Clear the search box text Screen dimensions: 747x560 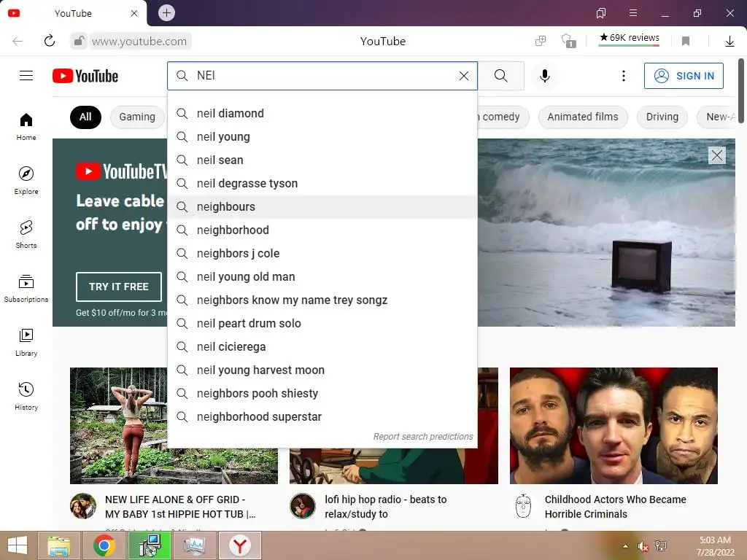[x=463, y=76]
